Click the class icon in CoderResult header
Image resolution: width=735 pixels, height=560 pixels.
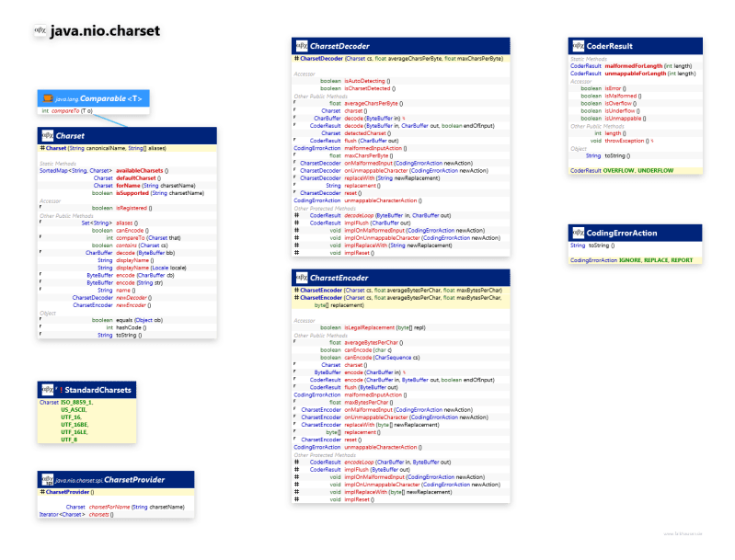tap(579, 46)
